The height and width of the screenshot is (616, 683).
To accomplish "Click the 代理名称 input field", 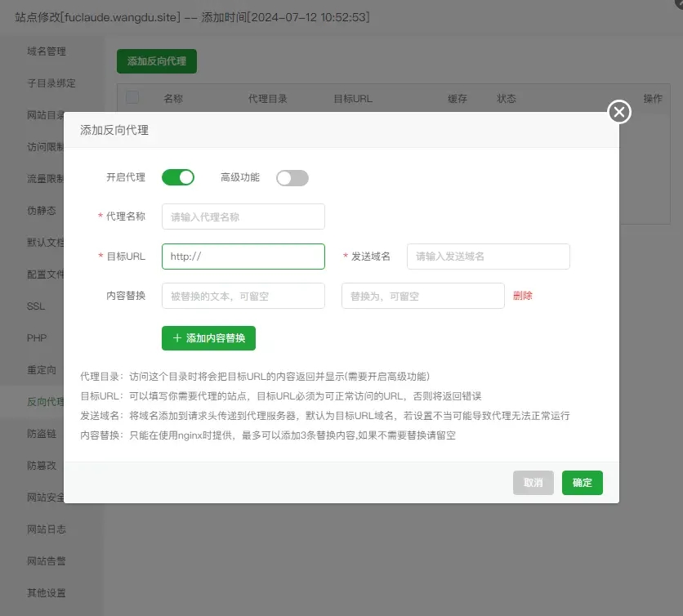I will pos(243,216).
